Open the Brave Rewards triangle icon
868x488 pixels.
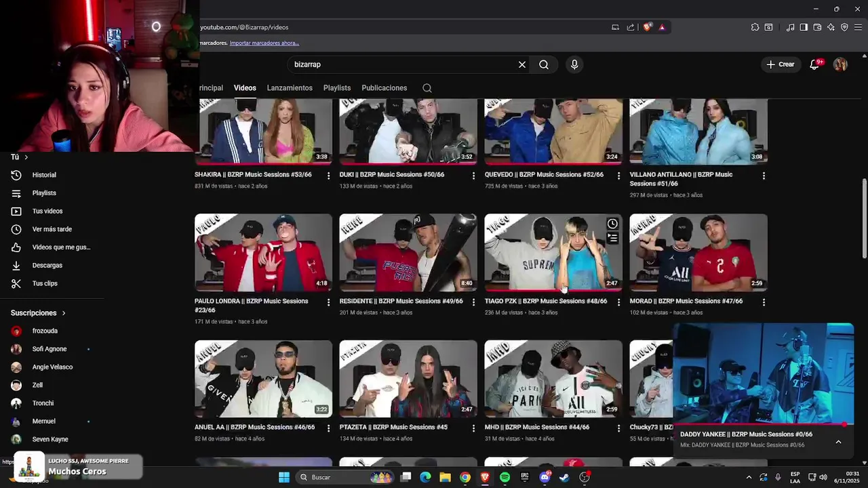pyautogui.click(x=662, y=27)
